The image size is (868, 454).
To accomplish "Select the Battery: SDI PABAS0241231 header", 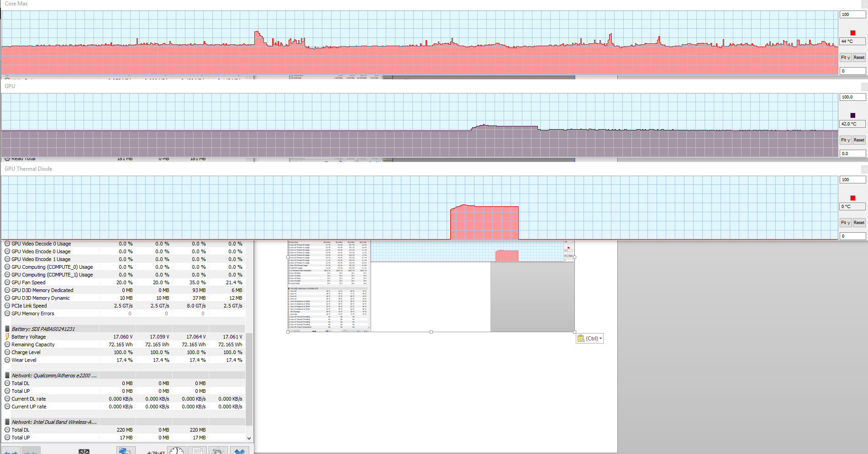I will coord(43,329).
